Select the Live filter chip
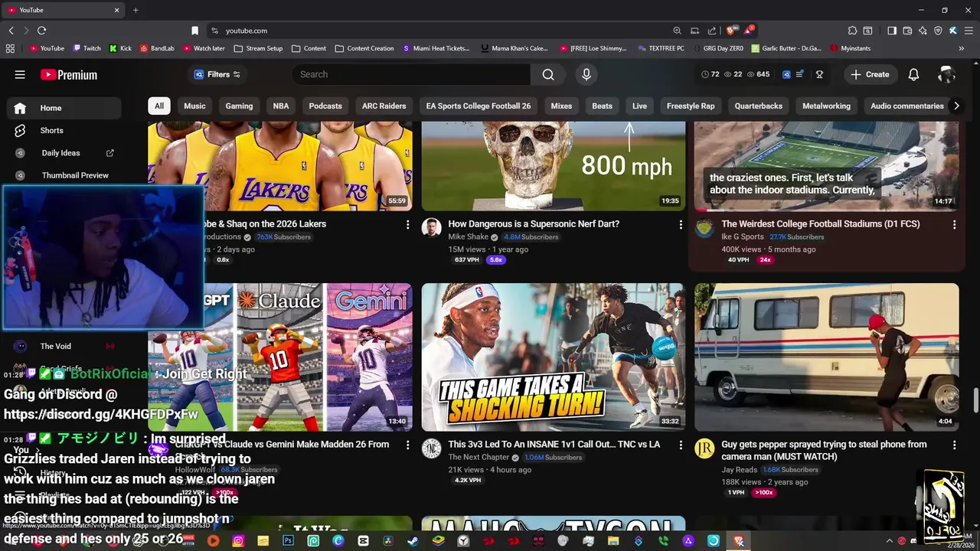 639,106
